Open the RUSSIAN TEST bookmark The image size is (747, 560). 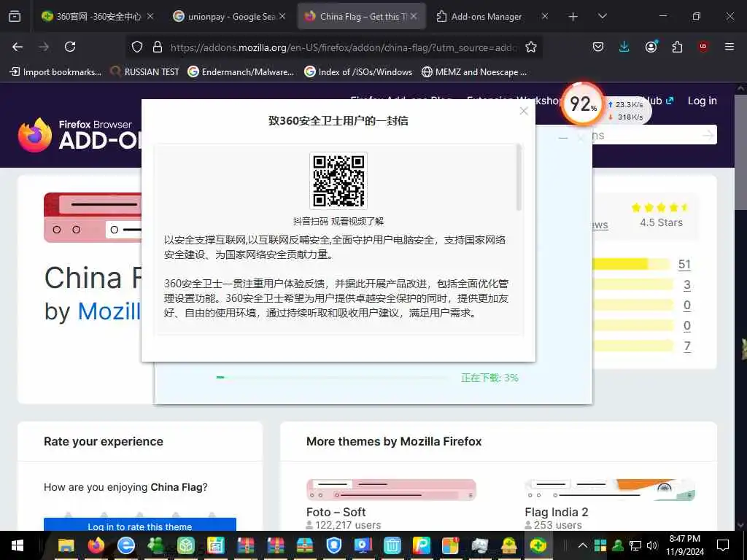144,72
